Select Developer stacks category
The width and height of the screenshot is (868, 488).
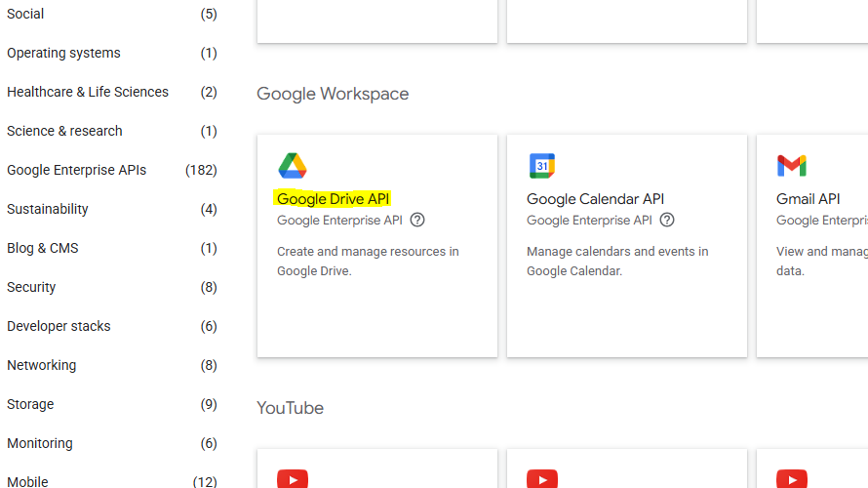click(x=59, y=326)
